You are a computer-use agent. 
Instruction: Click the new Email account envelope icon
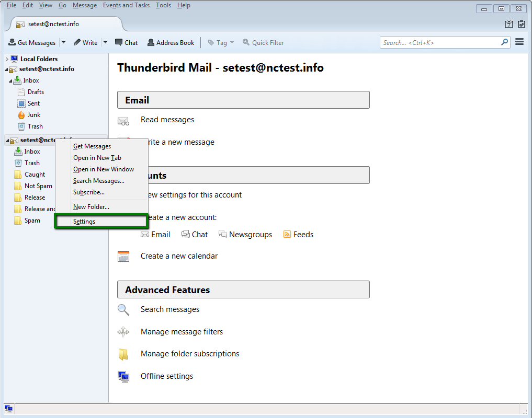click(x=145, y=234)
